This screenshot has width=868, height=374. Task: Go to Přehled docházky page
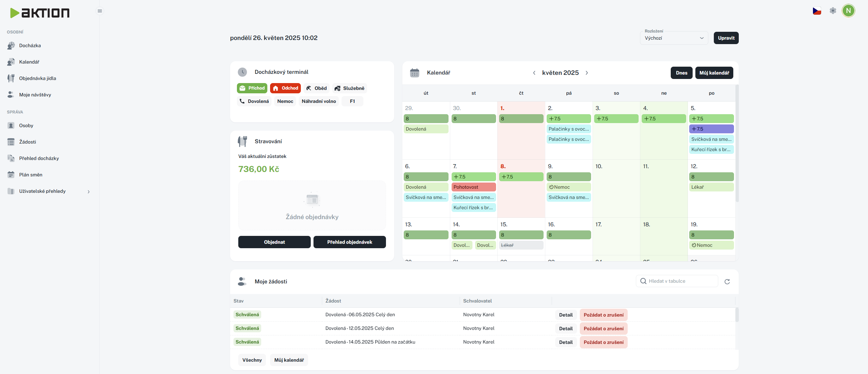(39, 158)
